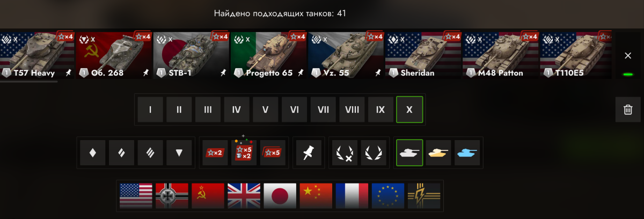This screenshot has height=219, width=644.
Task: Filter by USA nation flag
Action: (x=136, y=195)
